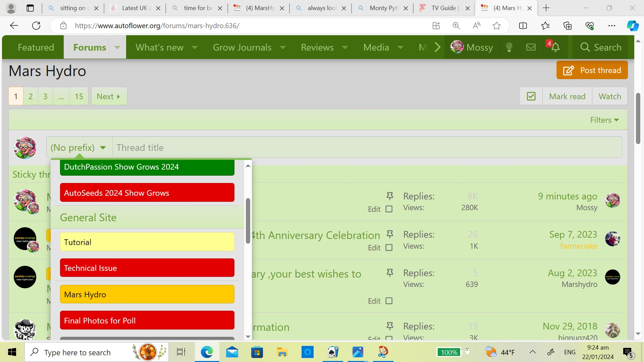Open the (No prefix) dropdown
Screen dimensions: 644x362
[79, 147]
